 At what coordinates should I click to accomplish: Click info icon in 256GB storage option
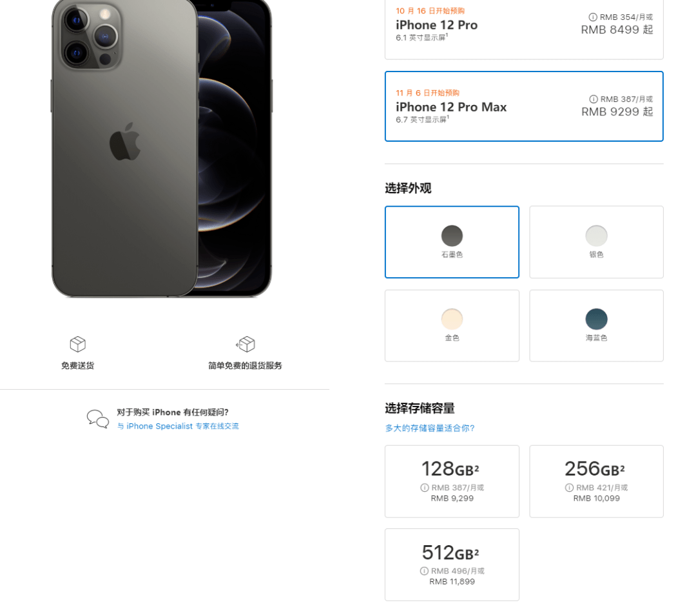[x=569, y=488]
